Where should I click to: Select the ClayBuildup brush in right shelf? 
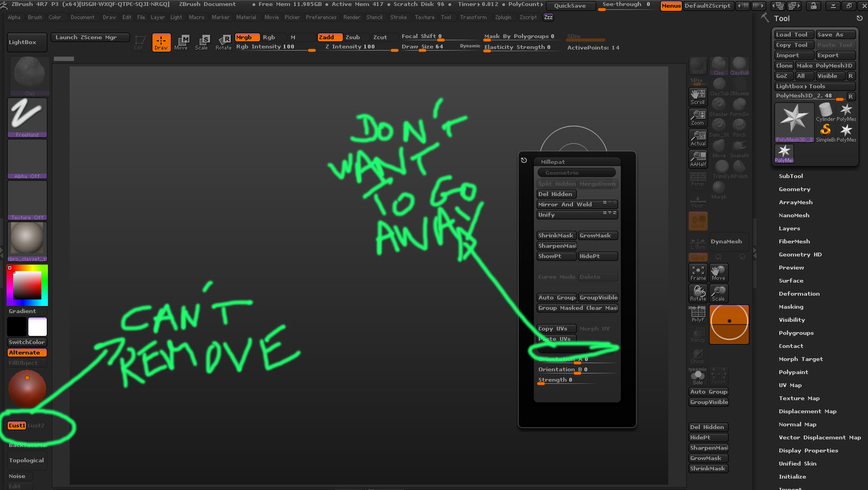pyautogui.click(x=740, y=66)
